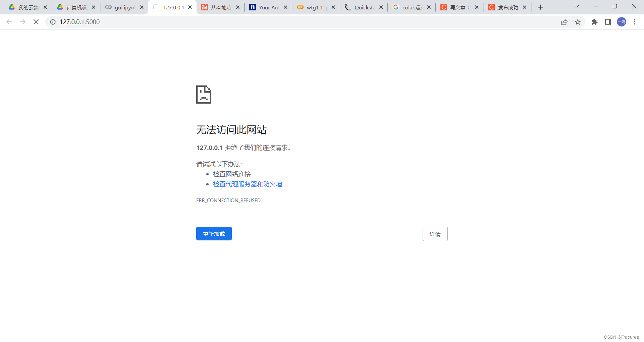
Task: Close the Your Aut tab
Action: [x=285, y=7]
